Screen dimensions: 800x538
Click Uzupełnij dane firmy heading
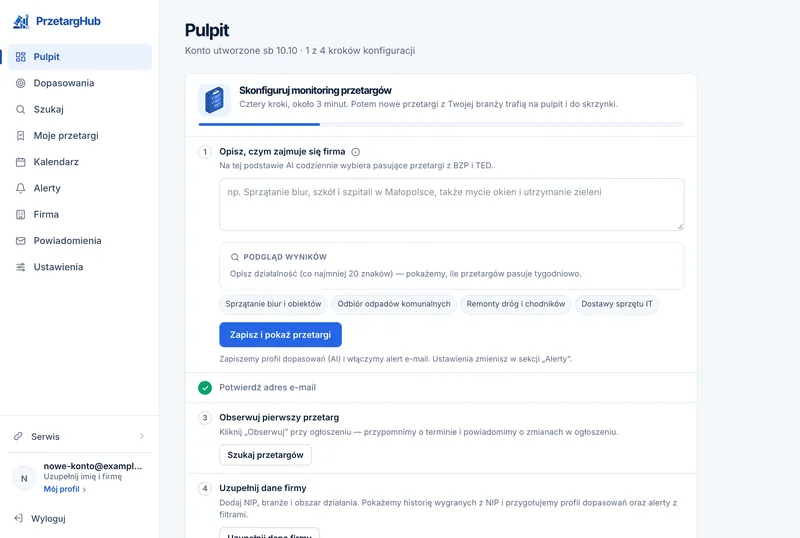pos(263,488)
